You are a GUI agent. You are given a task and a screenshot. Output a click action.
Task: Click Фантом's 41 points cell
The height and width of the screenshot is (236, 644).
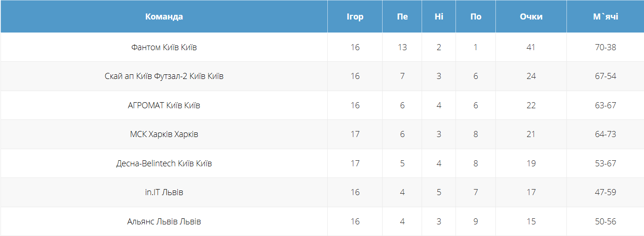(531, 47)
